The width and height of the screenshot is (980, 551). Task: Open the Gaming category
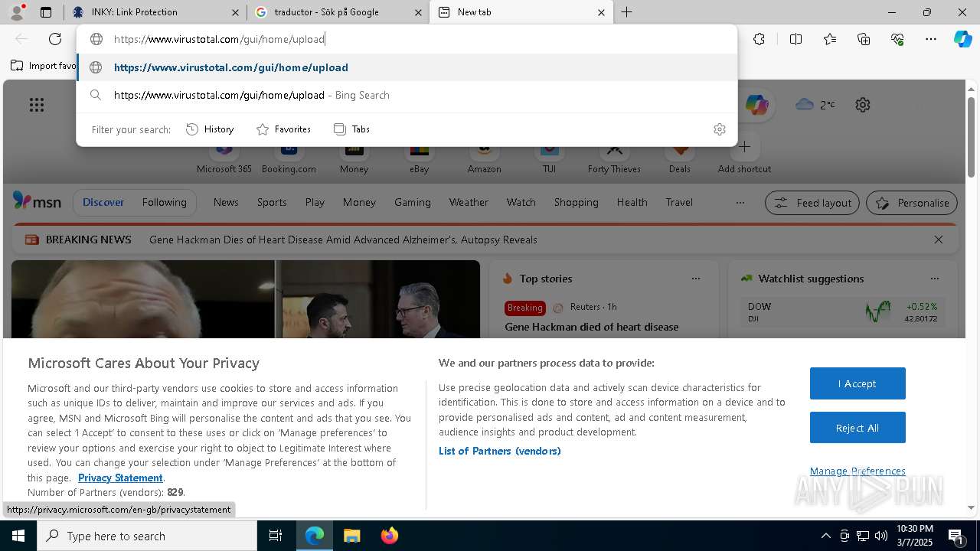coord(413,203)
